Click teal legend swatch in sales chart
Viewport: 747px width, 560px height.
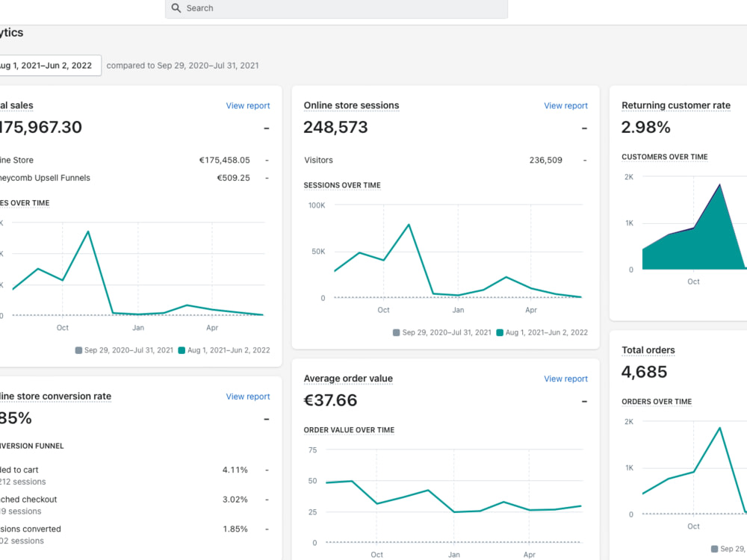(182, 350)
